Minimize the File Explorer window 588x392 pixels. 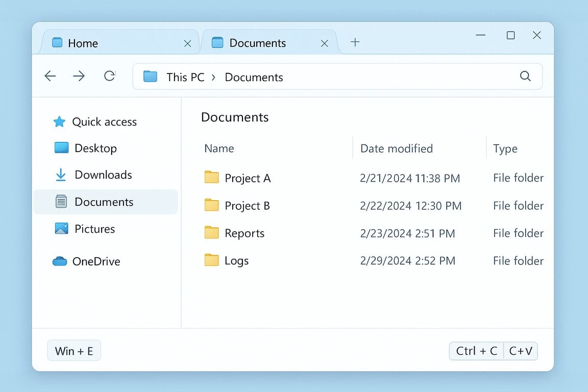click(481, 35)
